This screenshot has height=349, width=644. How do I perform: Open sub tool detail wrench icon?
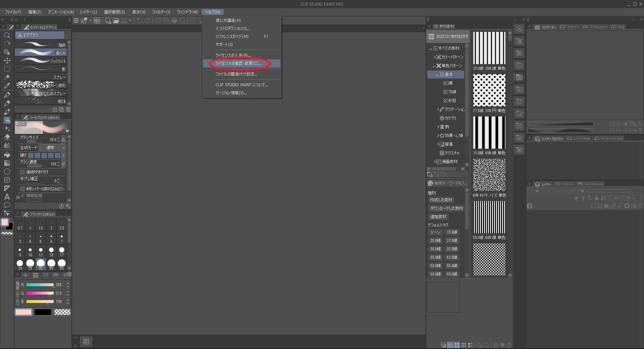click(x=68, y=206)
